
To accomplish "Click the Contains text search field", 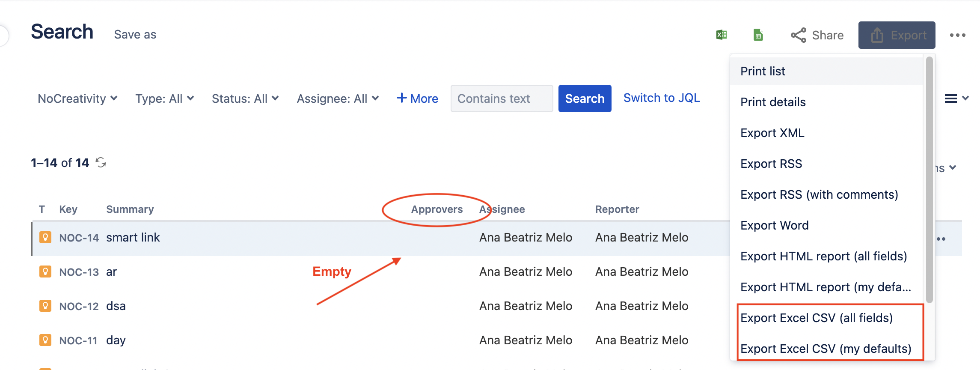I will click(x=502, y=98).
